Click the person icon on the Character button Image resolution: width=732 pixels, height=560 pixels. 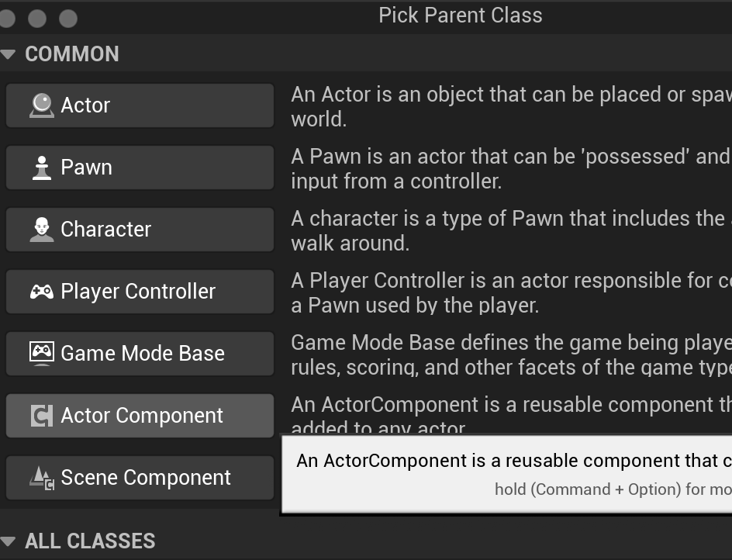tap(42, 230)
